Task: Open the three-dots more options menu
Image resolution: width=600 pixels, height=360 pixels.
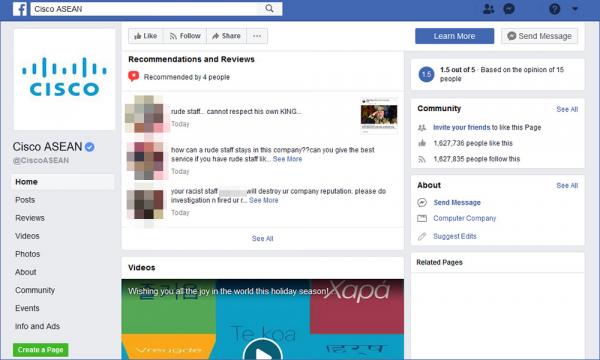Action: [257, 36]
